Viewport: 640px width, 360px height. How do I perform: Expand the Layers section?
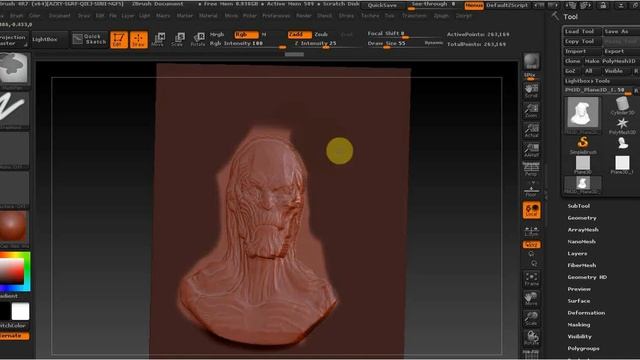pos(577,253)
